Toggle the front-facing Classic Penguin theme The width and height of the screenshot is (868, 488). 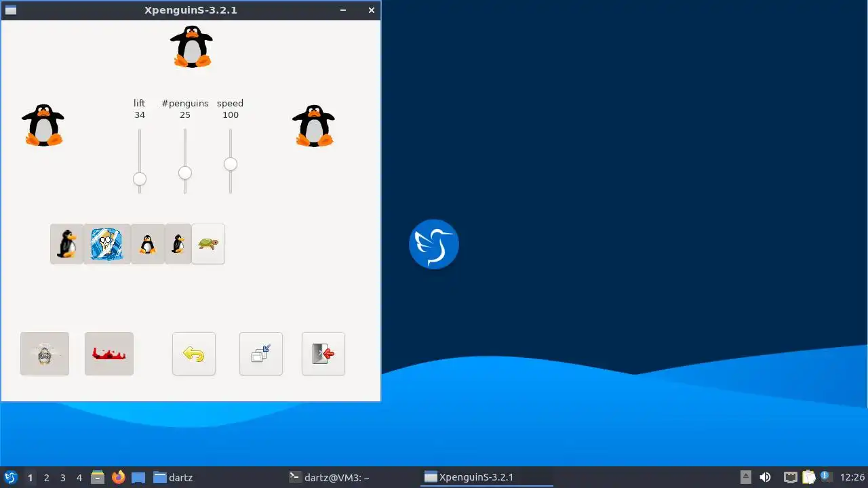click(x=147, y=244)
